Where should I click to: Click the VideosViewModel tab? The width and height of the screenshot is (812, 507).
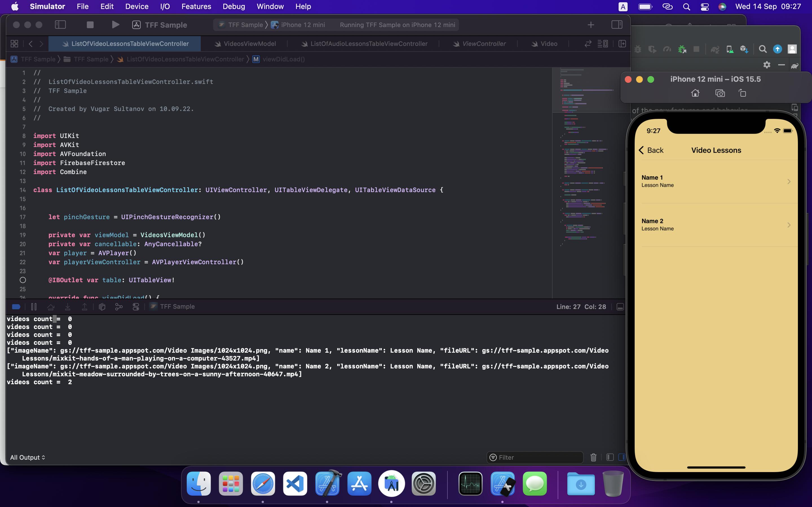(x=250, y=44)
